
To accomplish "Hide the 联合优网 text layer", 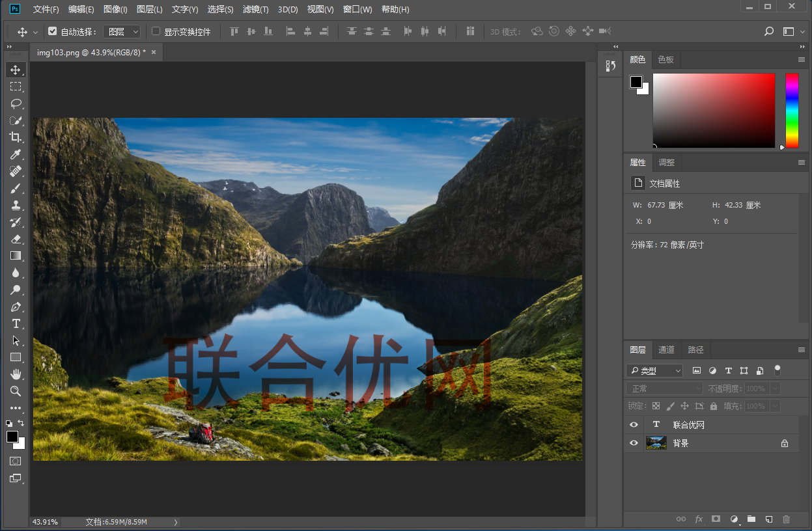I will pyautogui.click(x=634, y=425).
